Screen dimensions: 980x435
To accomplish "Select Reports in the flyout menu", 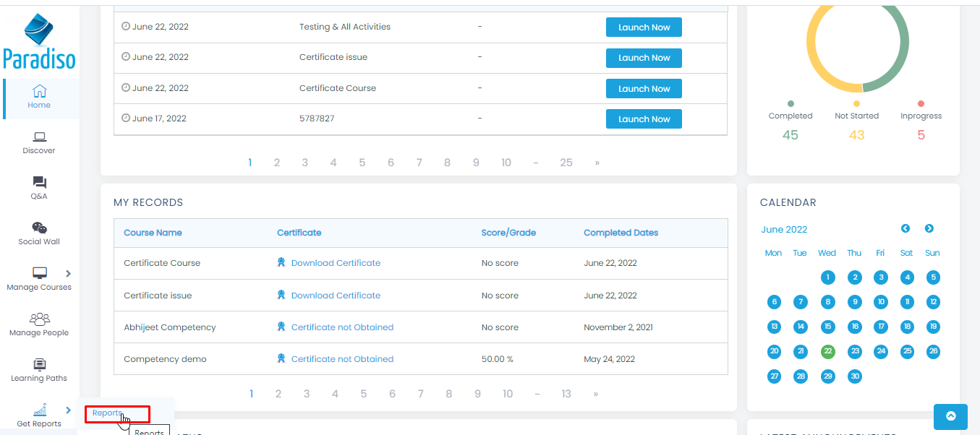I will coord(107,413).
